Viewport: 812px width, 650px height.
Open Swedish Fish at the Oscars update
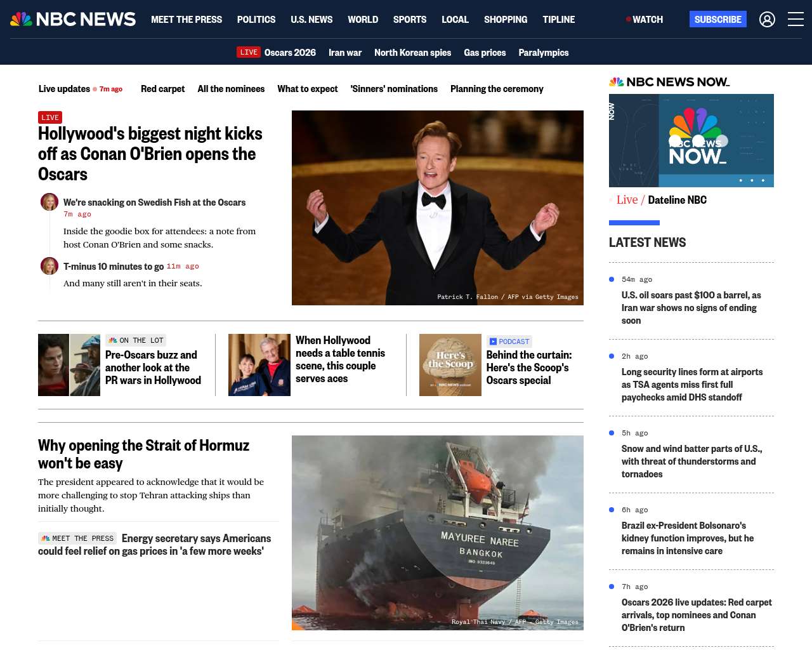(x=154, y=202)
